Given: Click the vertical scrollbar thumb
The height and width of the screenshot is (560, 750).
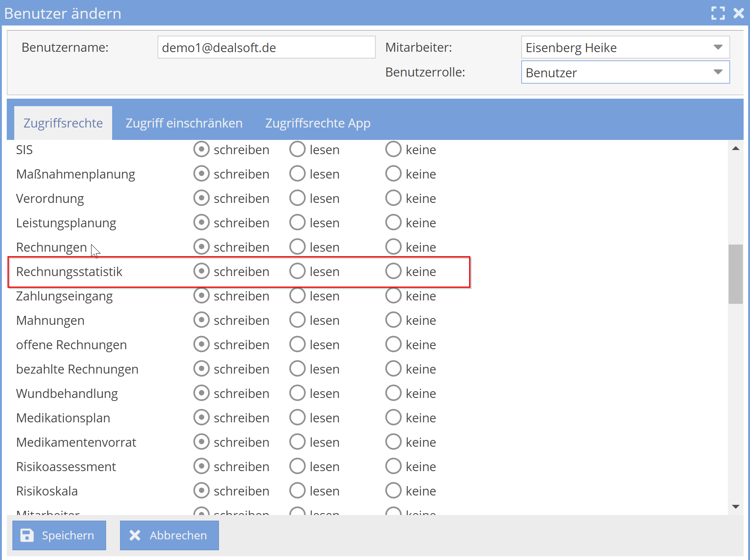Looking at the screenshot, I should point(735,274).
